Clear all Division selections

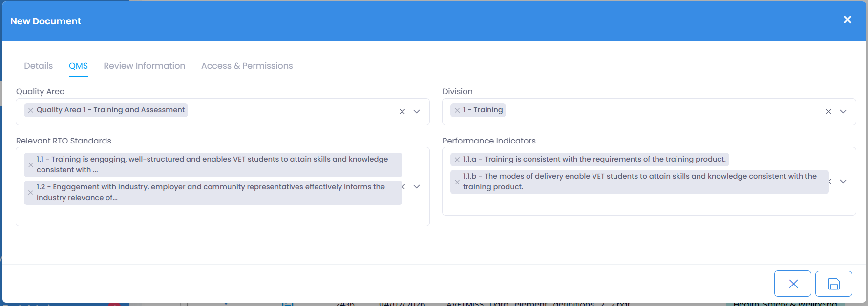(828, 112)
